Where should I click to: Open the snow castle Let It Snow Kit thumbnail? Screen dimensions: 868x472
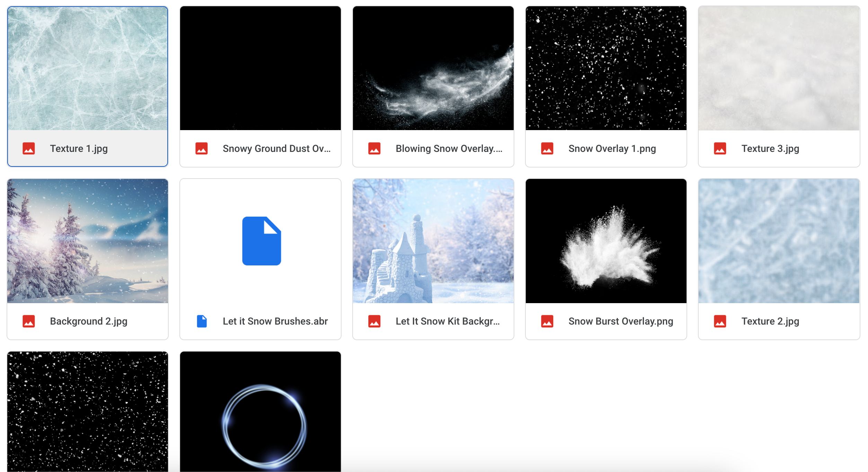433,241
